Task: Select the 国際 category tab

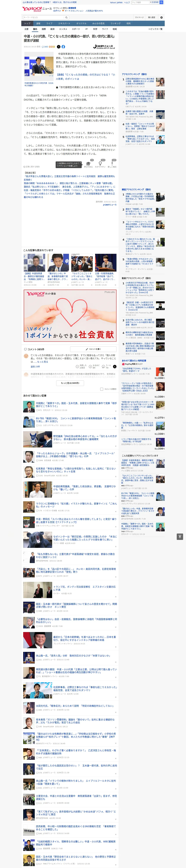Action: point(44,29)
